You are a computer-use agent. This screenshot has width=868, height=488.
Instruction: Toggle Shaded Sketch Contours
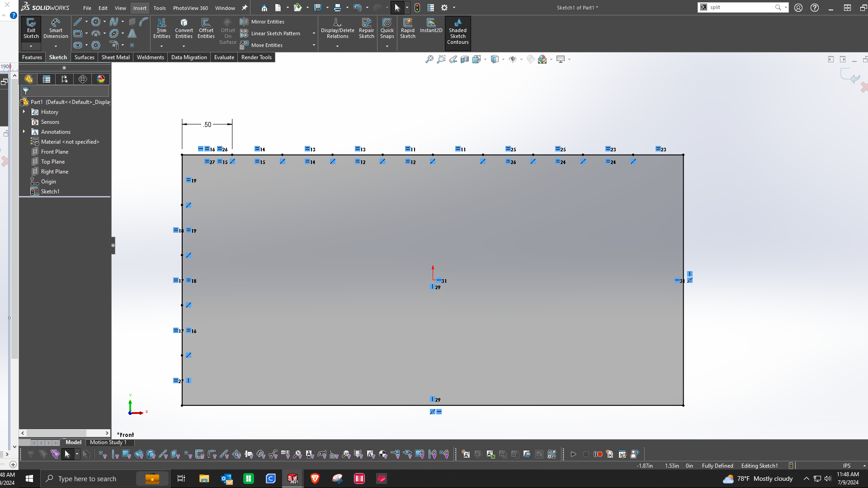(458, 31)
